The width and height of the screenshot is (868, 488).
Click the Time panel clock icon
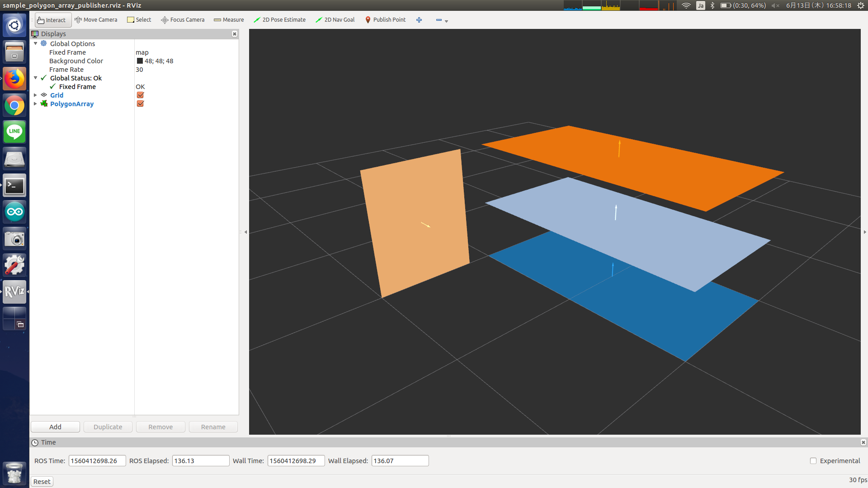(x=35, y=442)
